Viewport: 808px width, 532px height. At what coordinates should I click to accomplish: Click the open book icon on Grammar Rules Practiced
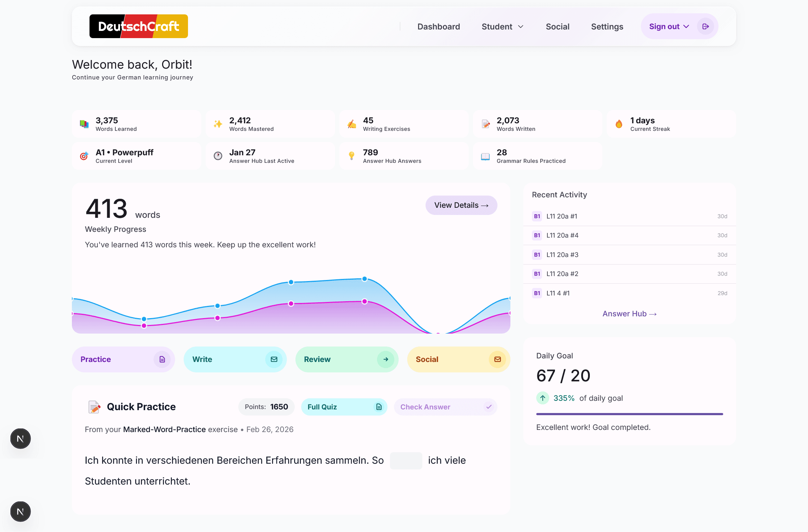click(485, 156)
